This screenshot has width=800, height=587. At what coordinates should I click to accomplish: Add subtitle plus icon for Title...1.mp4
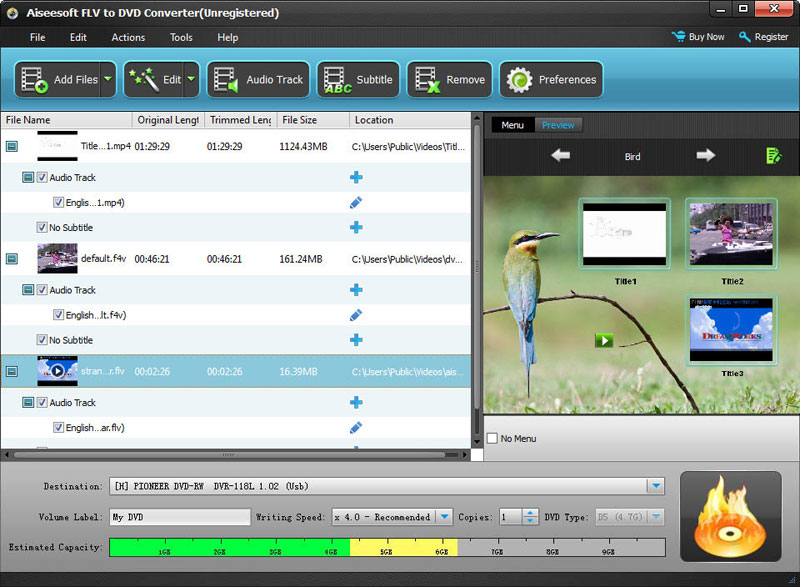coord(356,227)
